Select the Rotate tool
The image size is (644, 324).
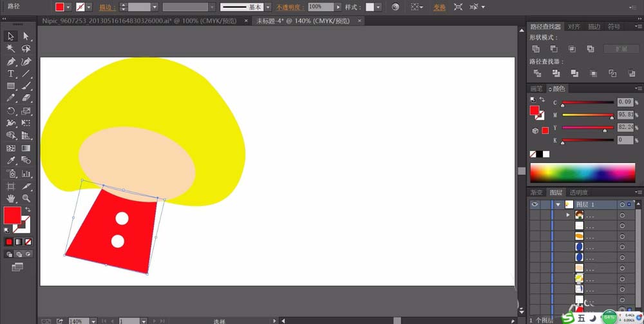11,111
